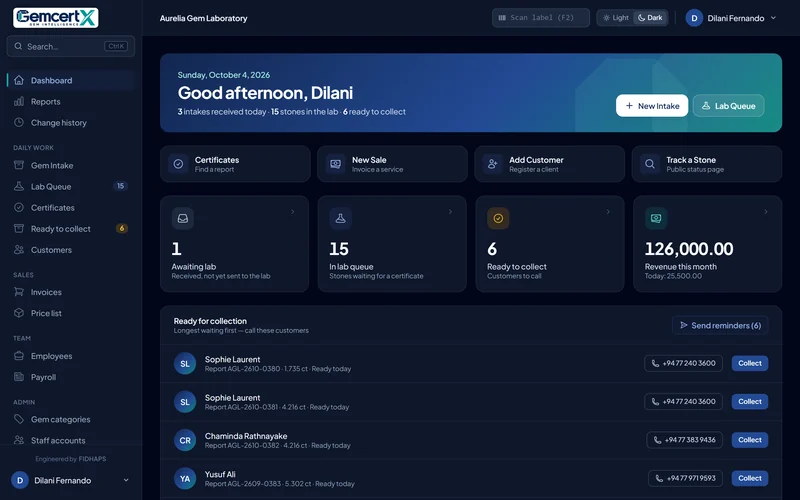Switch to Dark theme

pyautogui.click(x=650, y=18)
